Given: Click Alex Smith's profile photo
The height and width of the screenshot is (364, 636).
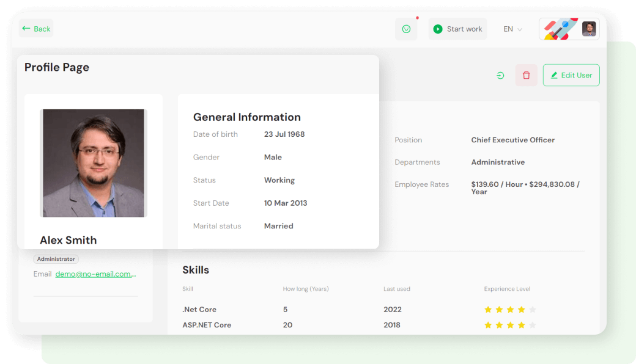Looking at the screenshot, I should click(x=93, y=162).
